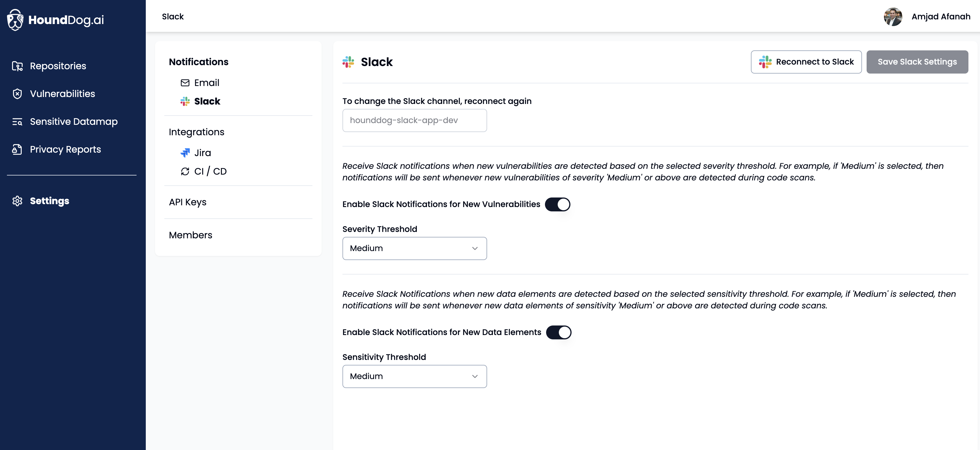Go to the Members settings section
Screen dimensions: 980x450
[190, 235]
